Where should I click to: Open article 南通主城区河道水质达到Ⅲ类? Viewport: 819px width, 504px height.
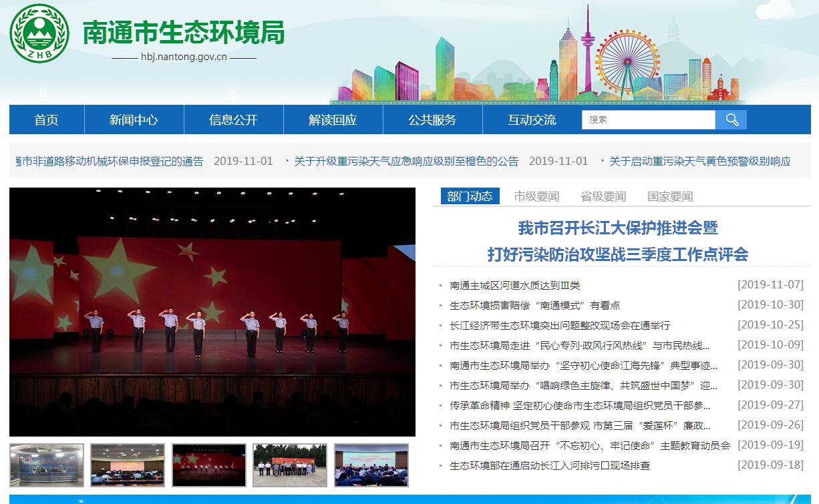515,285
